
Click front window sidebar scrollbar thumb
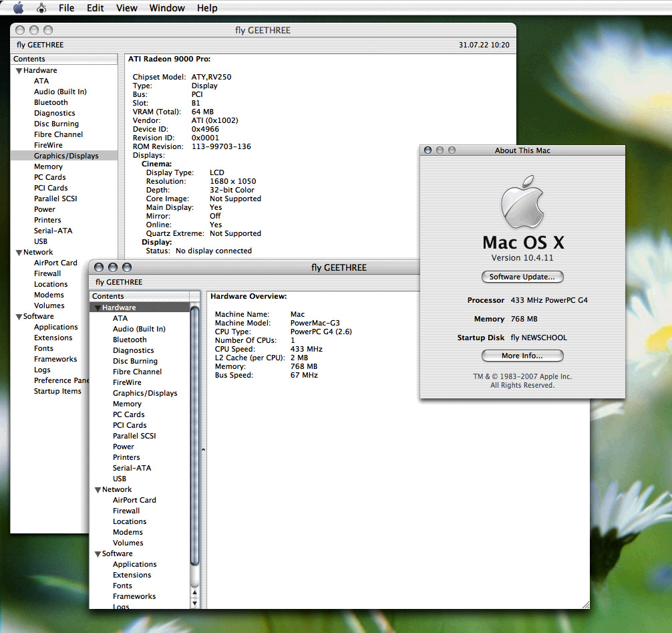point(194,435)
